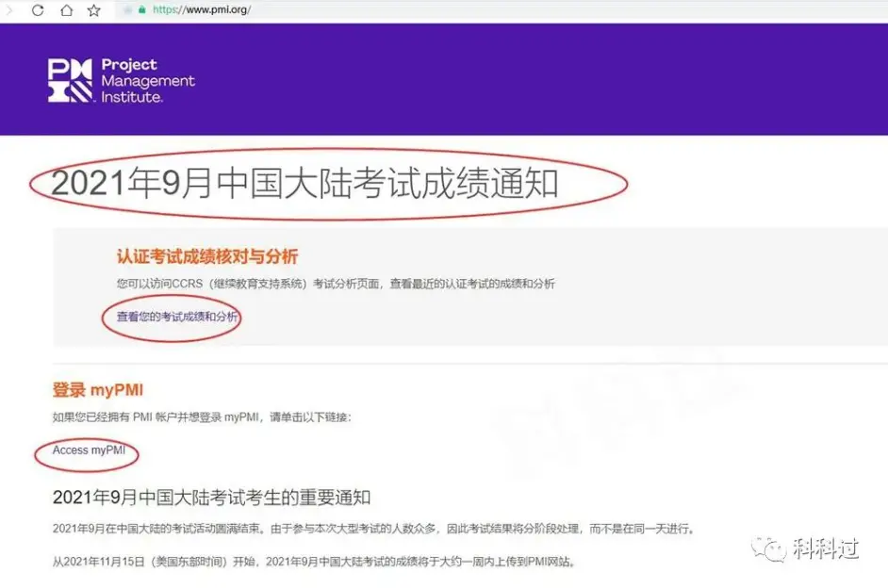Reload the page with the refresh icon
Image resolution: width=888 pixels, height=588 pixels.
38,10
